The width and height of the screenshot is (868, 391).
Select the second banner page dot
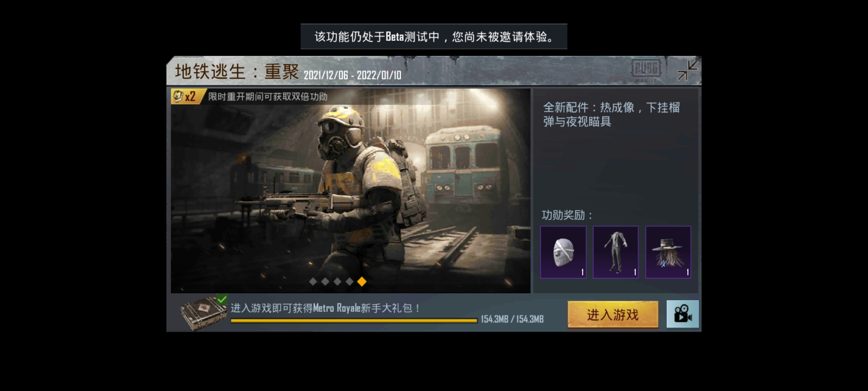(325, 281)
